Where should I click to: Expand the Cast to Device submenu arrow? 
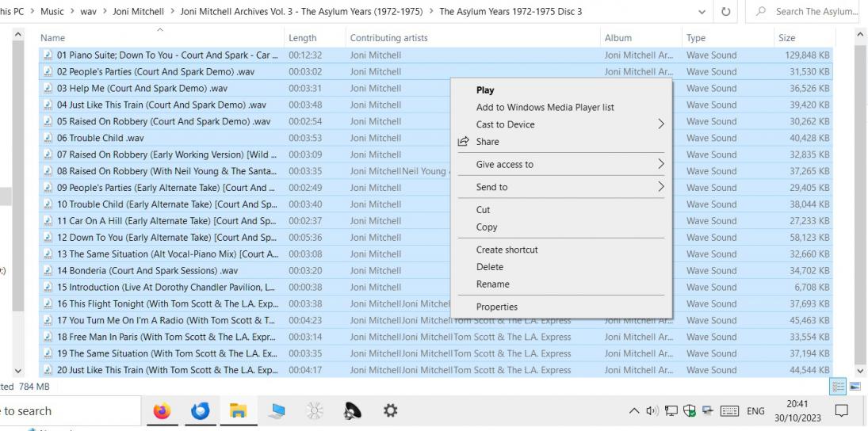(x=660, y=124)
